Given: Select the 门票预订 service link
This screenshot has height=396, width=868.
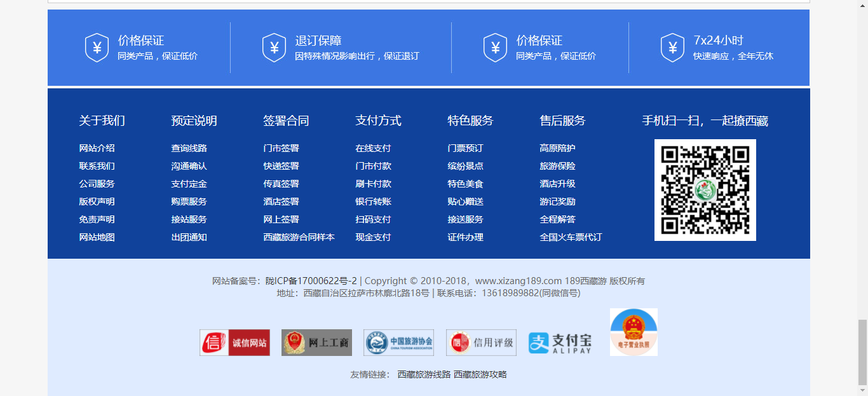Looking at the screenshot, I should pyautogui.click(x=465, y=148).
